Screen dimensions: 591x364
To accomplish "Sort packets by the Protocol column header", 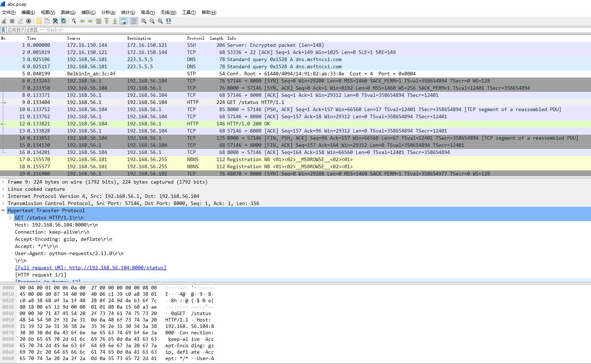I will pyautogui.click(x=195, y=38).
